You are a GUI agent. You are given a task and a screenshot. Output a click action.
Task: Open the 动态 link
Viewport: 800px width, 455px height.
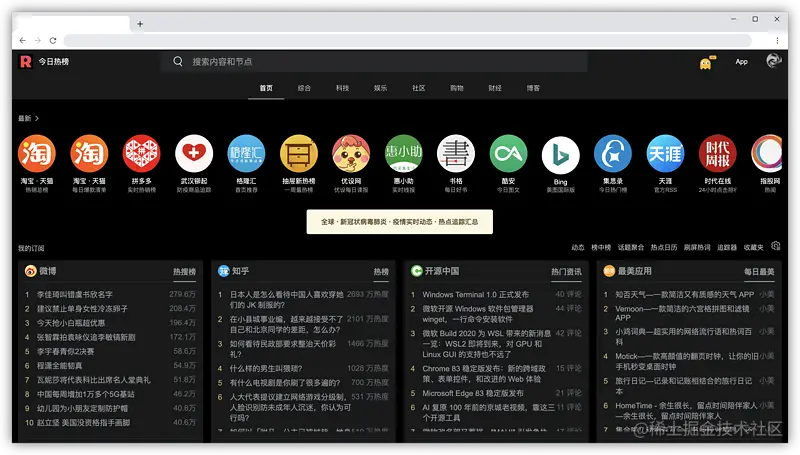coord(578,247)
